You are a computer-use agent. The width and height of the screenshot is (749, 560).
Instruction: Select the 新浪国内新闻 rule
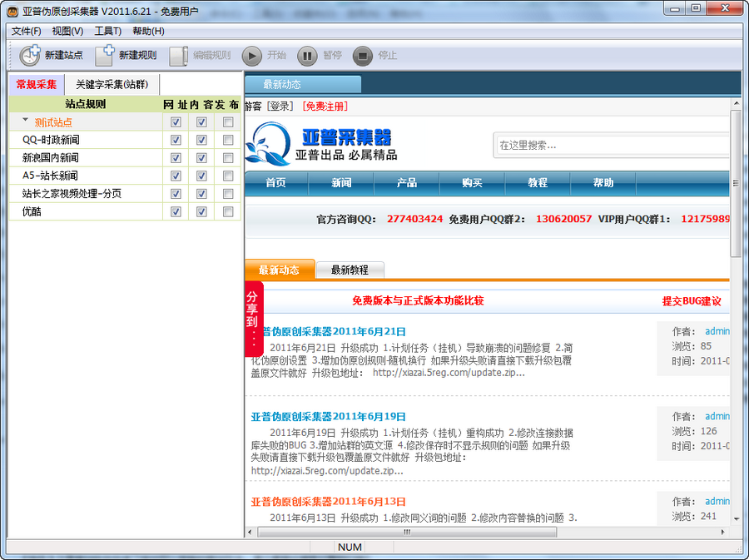click(50, 157)
